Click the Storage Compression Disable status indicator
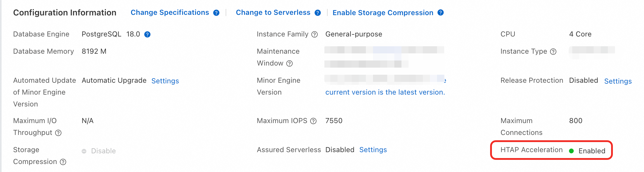Viewport: 644px width, 172px height. 99,151
